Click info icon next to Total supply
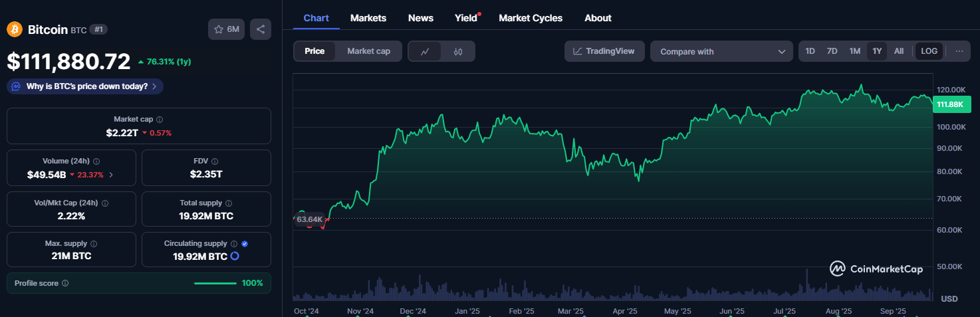 [x=229, y=203]
